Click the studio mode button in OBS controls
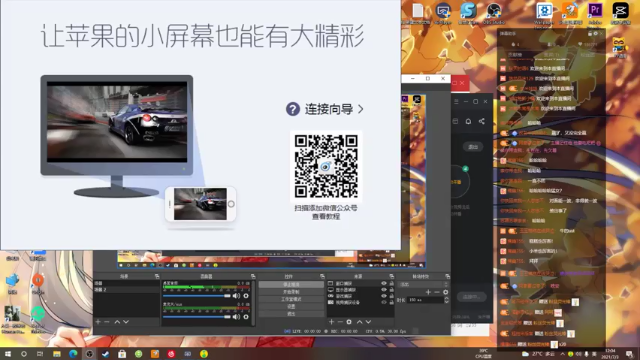The height and width of the screenshot is (360, 640). coord(291,299)
